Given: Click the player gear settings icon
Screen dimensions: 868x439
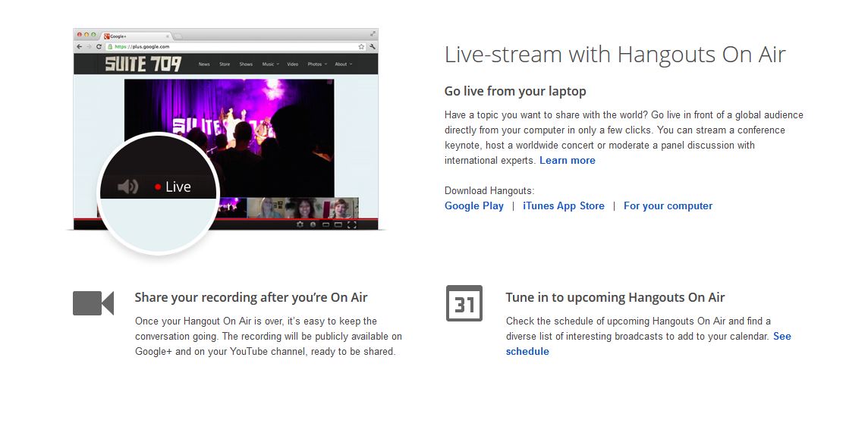Looking at the screenshot, I should tap(300, 224).
